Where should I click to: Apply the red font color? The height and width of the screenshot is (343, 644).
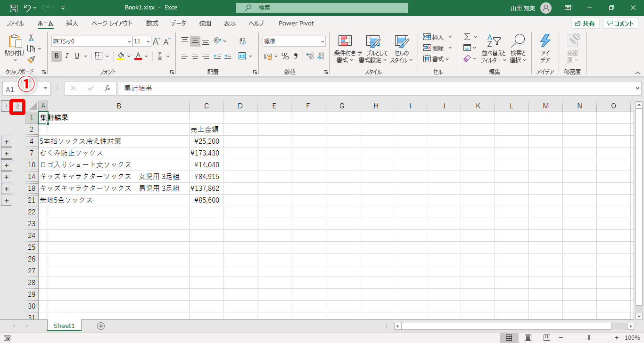(x=138, y=56)
